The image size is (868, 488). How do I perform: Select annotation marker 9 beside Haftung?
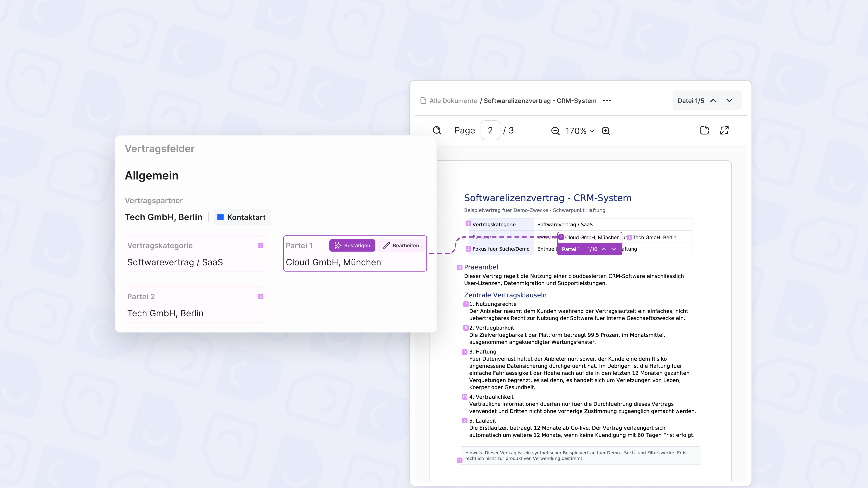(x=465, y=352)
